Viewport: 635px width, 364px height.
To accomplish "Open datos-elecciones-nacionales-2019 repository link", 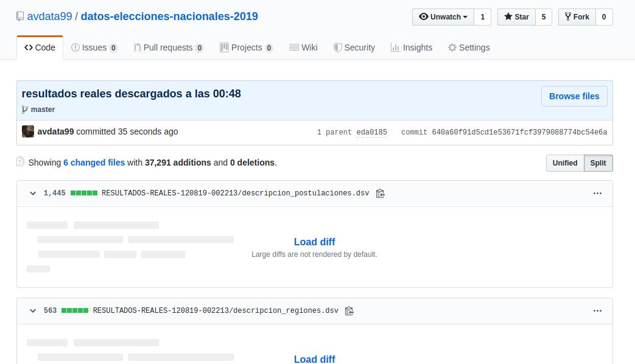I will (169, 16).
